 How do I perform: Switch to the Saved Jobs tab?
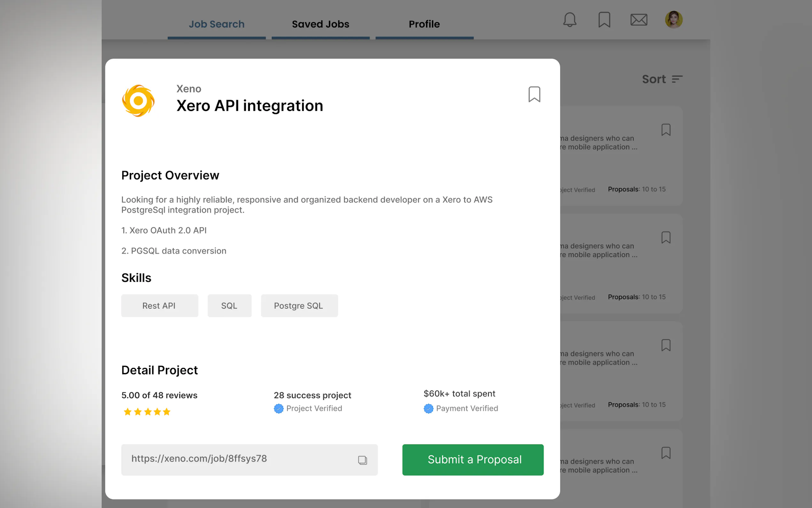(320, 24)
